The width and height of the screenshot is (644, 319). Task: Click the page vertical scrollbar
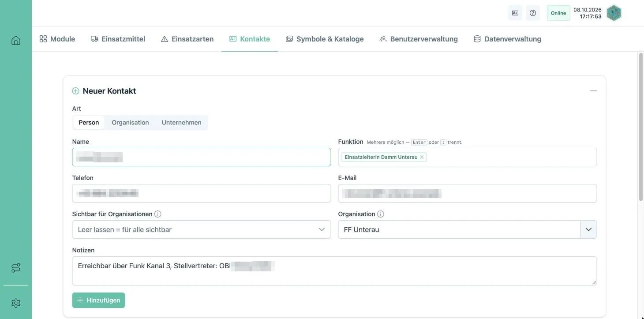[641, 128]
